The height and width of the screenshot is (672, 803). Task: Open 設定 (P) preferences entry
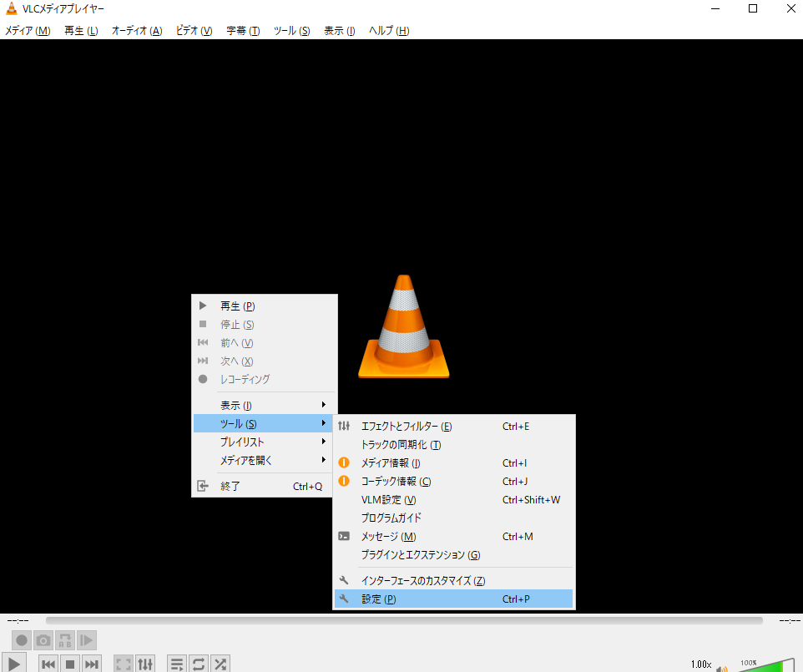point(454,599)
